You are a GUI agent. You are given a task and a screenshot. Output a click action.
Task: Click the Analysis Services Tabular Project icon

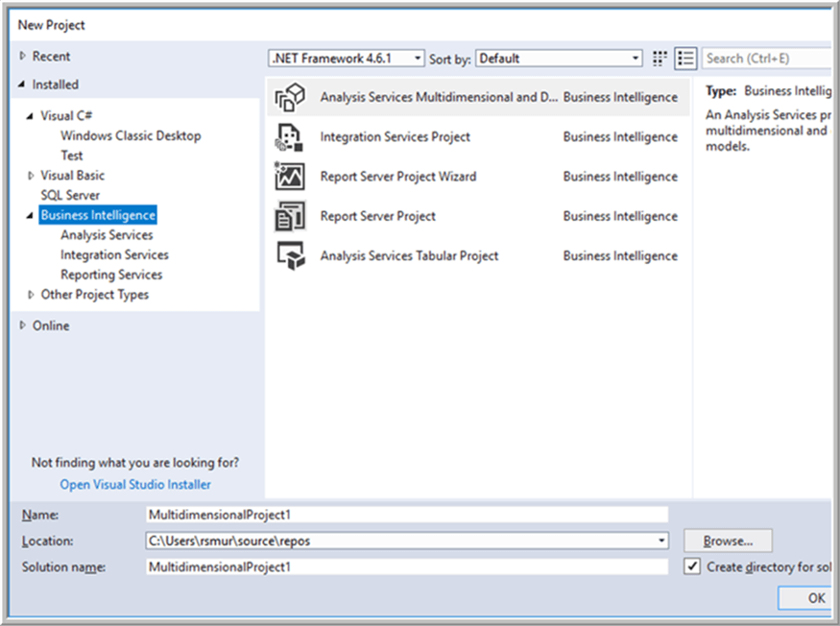[x=290, y=255]
